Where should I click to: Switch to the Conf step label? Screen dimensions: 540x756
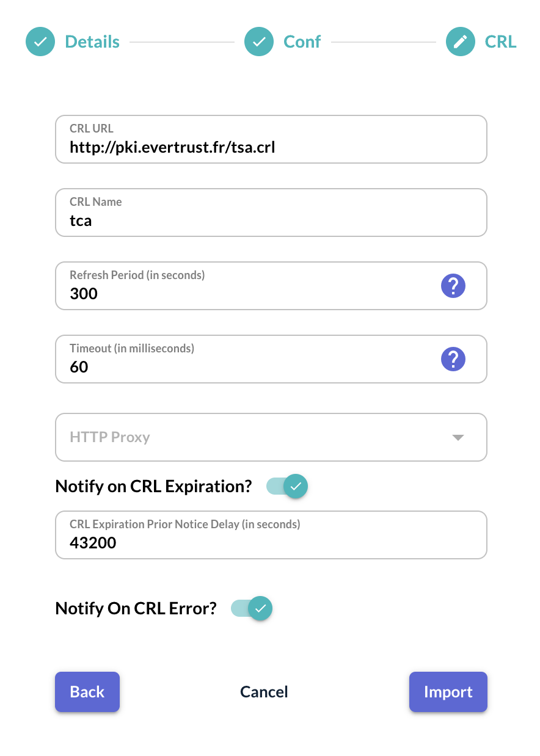302,42
